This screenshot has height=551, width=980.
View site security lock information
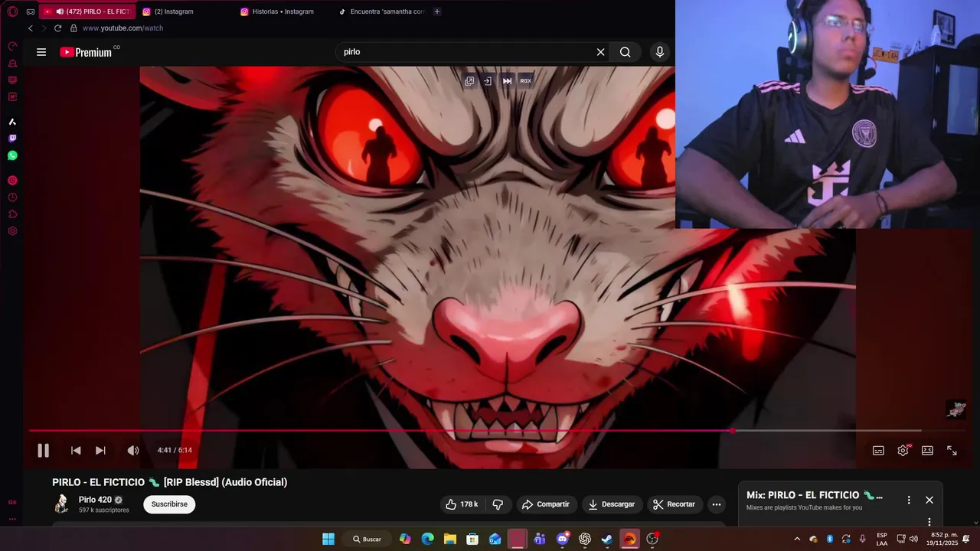tap(73, 28)
